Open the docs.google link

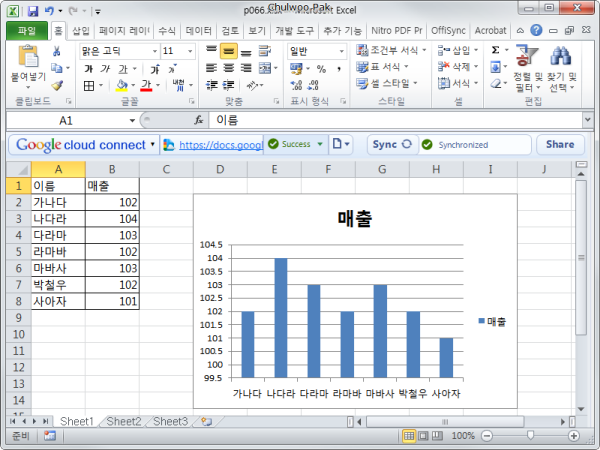tap(221, 145)
